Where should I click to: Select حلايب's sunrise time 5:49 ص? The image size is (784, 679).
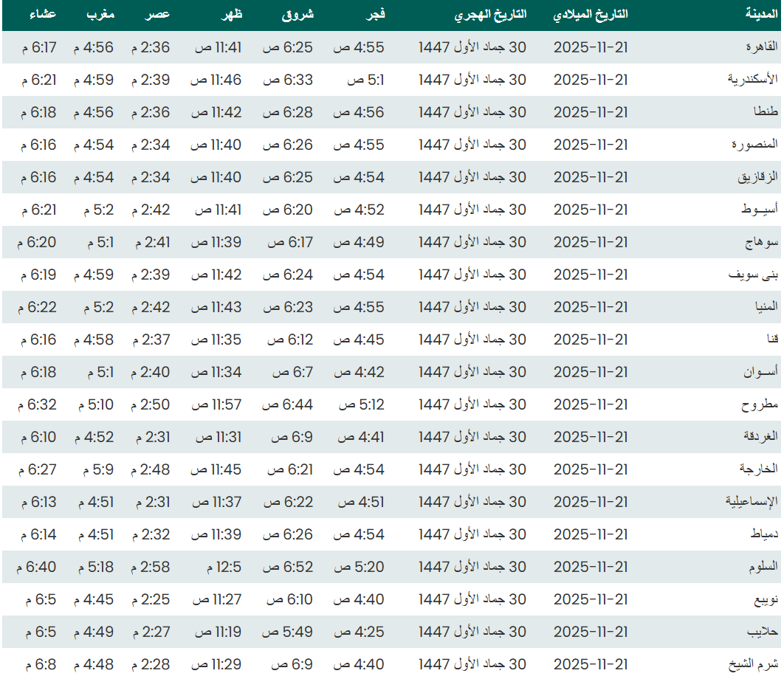coord(288,632)
